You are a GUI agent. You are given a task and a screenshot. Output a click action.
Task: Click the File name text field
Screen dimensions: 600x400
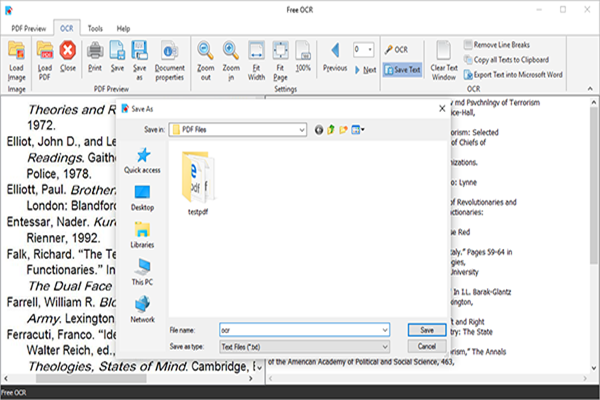click(x=300, y=329)
